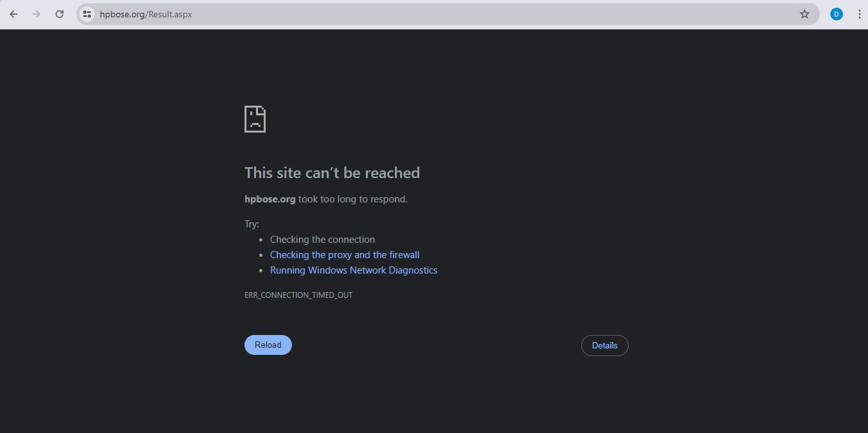
Task: Expand error Details
Action: [604, 345]
